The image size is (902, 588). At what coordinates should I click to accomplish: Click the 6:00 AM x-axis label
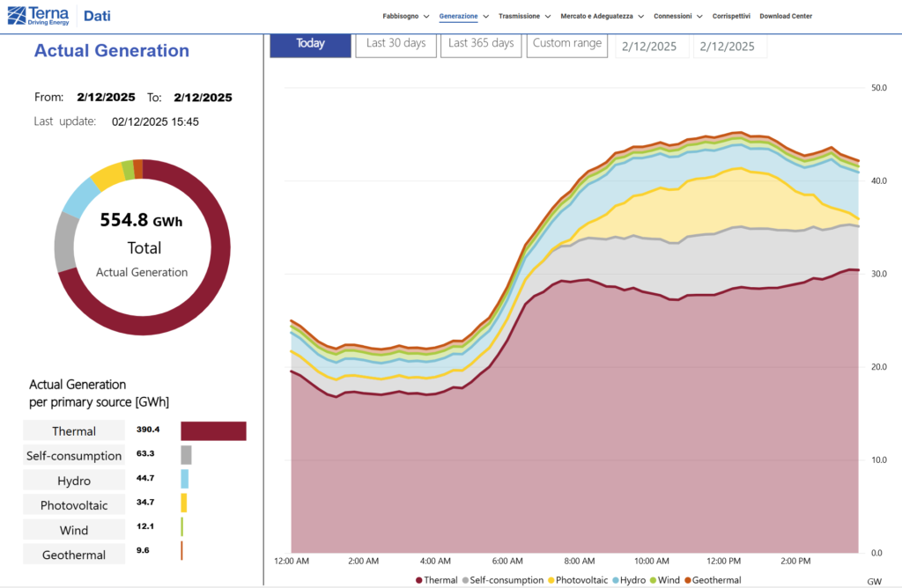click(507, 561)
